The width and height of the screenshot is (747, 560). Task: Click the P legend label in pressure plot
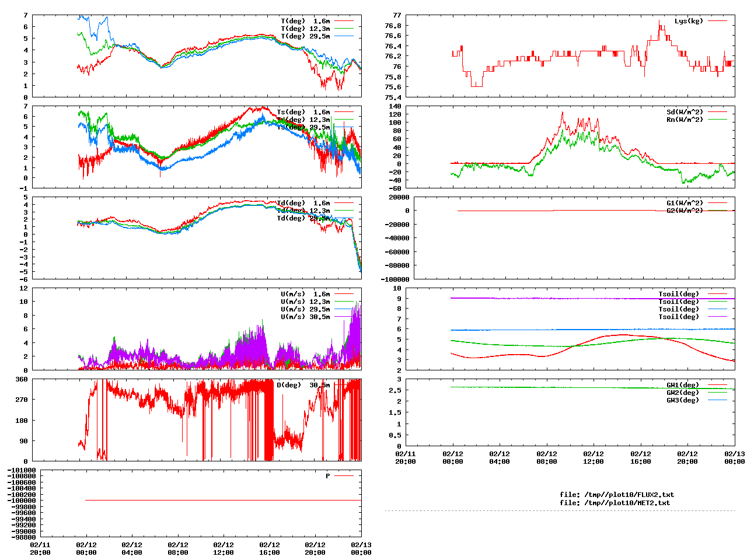[x=328, y=476]
